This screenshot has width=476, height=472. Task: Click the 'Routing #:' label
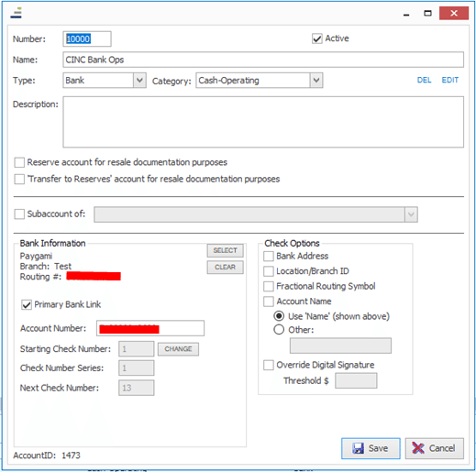click(40, 277)
